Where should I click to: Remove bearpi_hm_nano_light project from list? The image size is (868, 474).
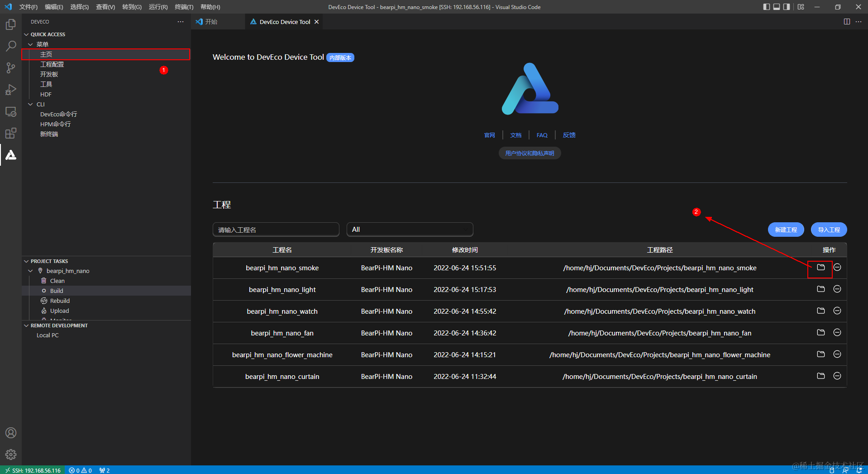[x=837, y=289]
